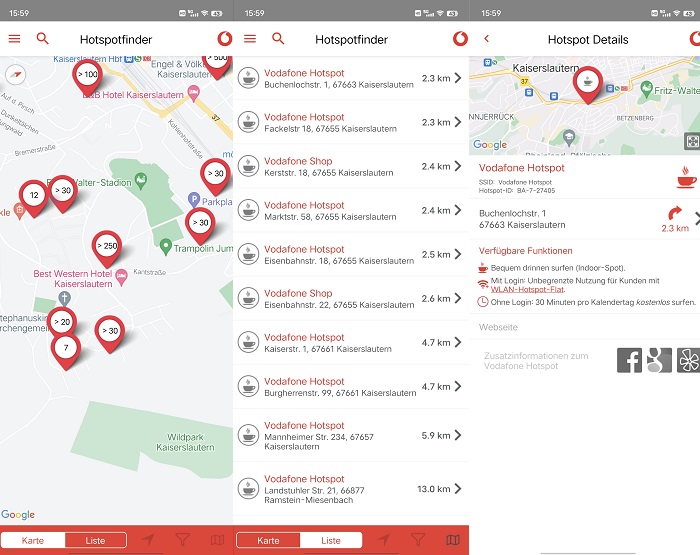Screen dimensions: 700x555
Task: Tap 'B&B Hotel Kaiserslautern' map label
Action: coord(133,95)
